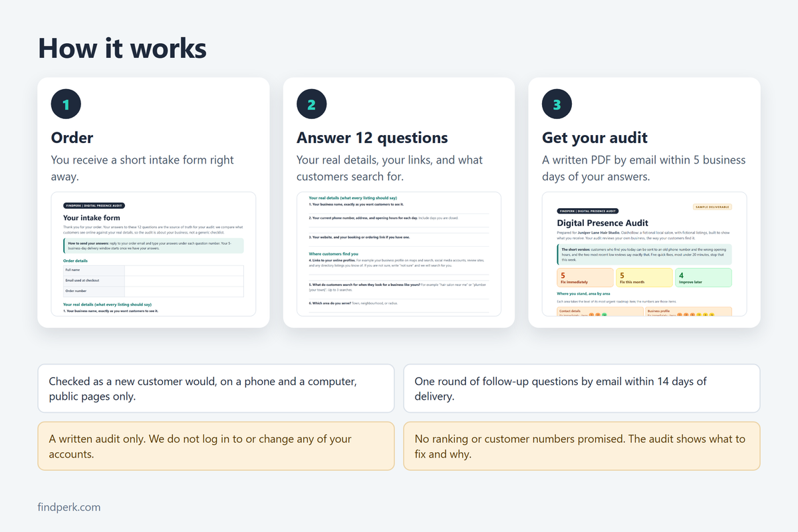Screen dimensions: 798x532
Task: Open the 12 questions form preview
Action: [x=399, y=254]
